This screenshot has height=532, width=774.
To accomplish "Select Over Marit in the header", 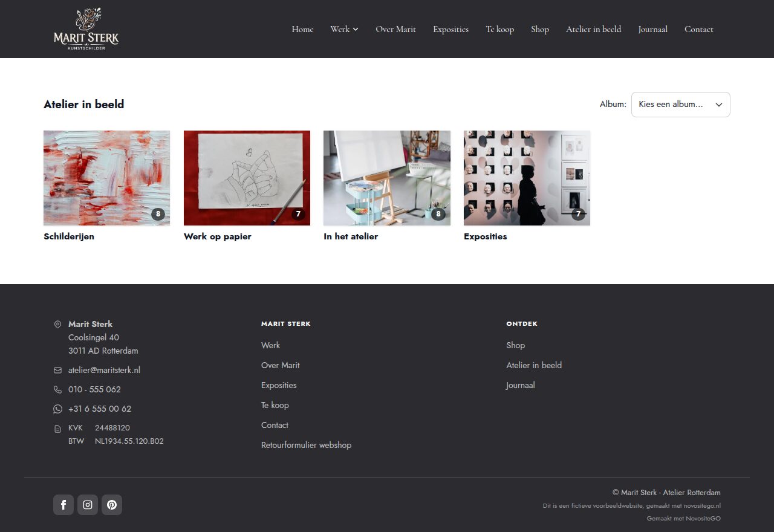I will (x=395, y=29).
